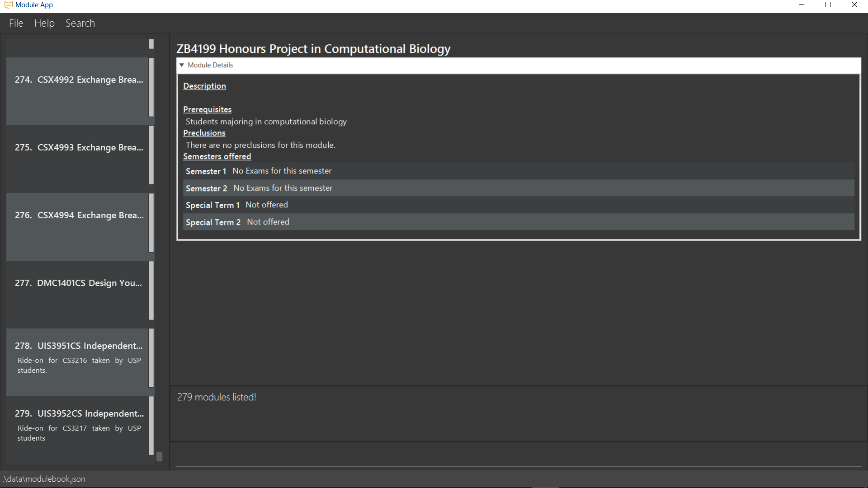Click the Semester 1 exam row
This screenshot has width=868, height=488.
click(518, 171)
